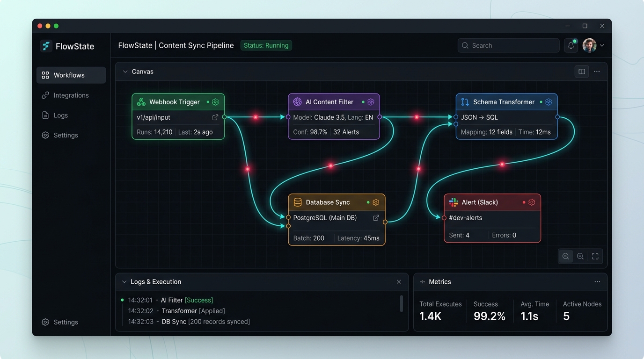Screen dimensions: 644x359
Task: Click the Mapping: 12 fields stat
Action: click(487, 132)
